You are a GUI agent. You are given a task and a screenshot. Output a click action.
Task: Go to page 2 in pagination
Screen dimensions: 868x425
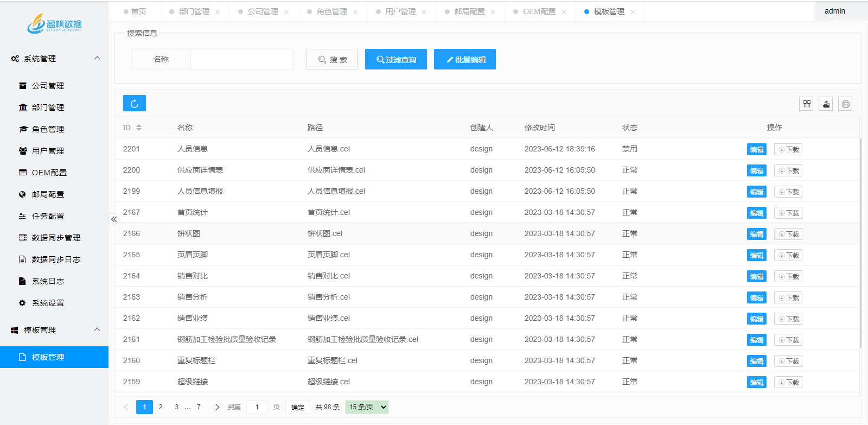(x=161, y=407)
